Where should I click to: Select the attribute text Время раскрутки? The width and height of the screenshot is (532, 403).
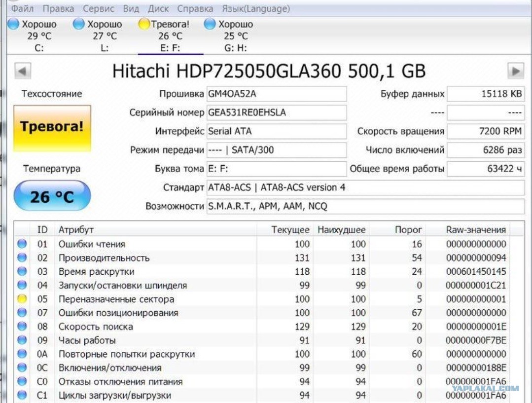96,272
